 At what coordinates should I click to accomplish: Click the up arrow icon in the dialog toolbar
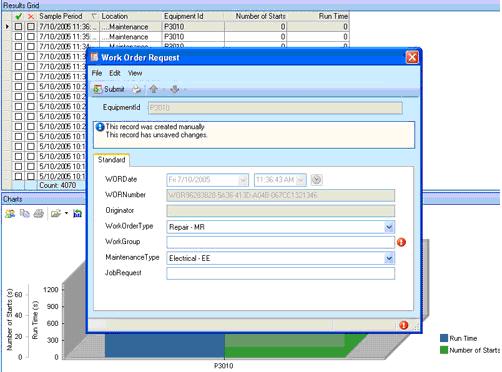[x=154, y=89]
